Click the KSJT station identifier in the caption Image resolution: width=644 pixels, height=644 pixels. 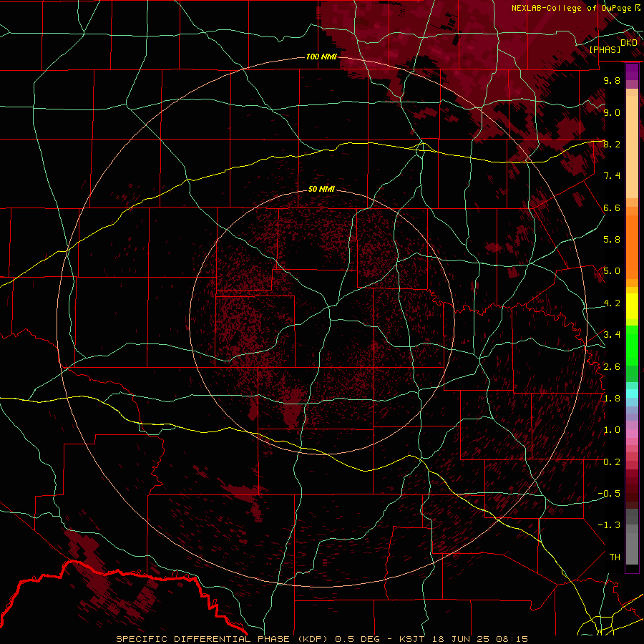413,639
